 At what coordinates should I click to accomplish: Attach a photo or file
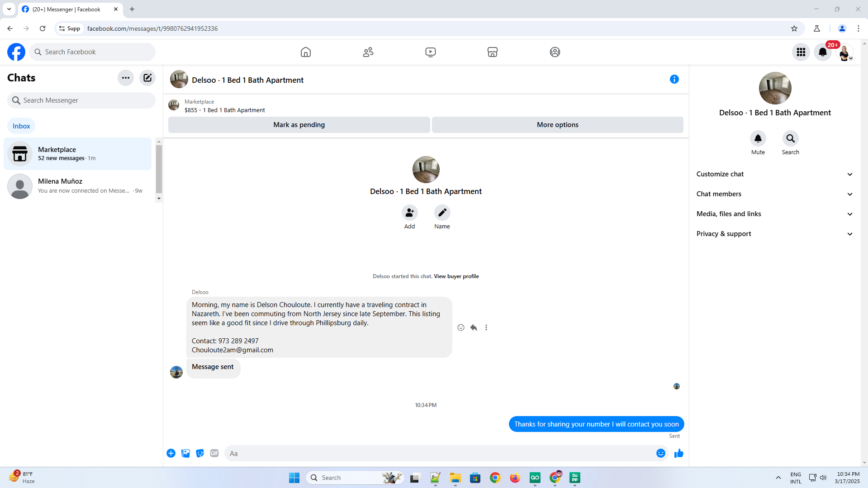tap(185, 453)
